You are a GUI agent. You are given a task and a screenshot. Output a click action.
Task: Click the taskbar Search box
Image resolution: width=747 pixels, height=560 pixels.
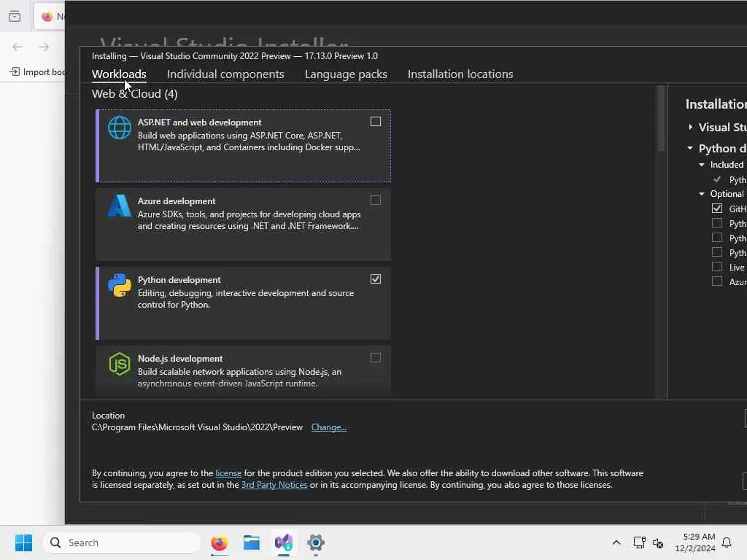[122, 542]
